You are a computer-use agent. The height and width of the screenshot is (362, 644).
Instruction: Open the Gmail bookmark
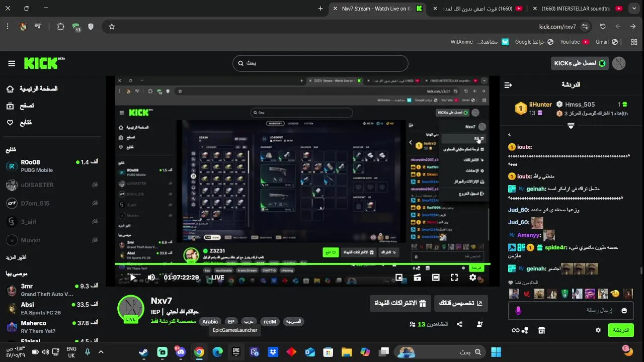606,42
